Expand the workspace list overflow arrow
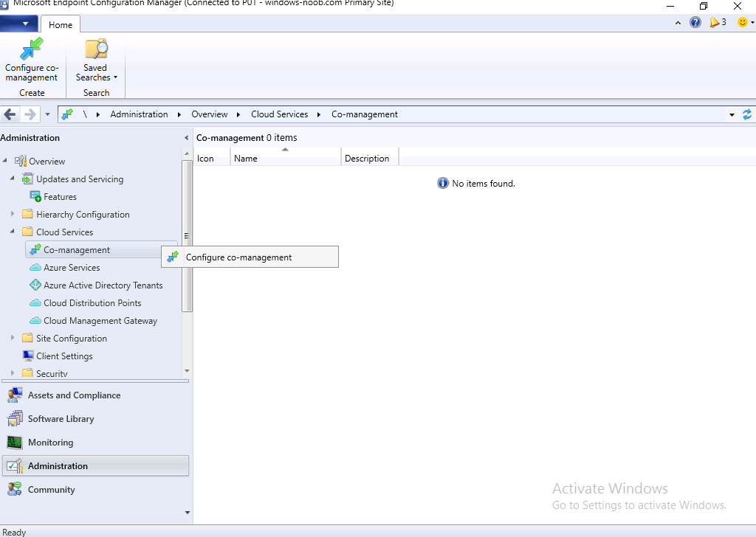The width and height of the screenshot is (756, 537). (188, 513)
